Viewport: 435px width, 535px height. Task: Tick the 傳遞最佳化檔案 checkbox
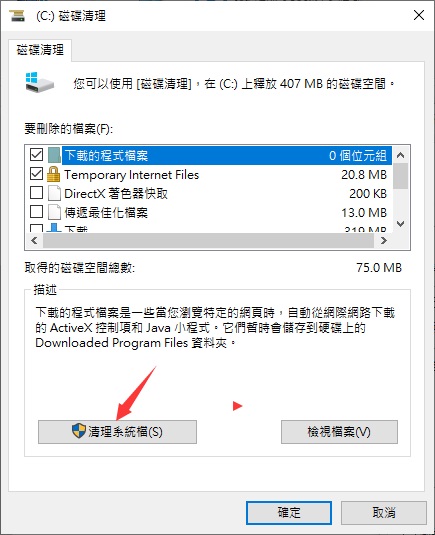(x=36, y=212)
